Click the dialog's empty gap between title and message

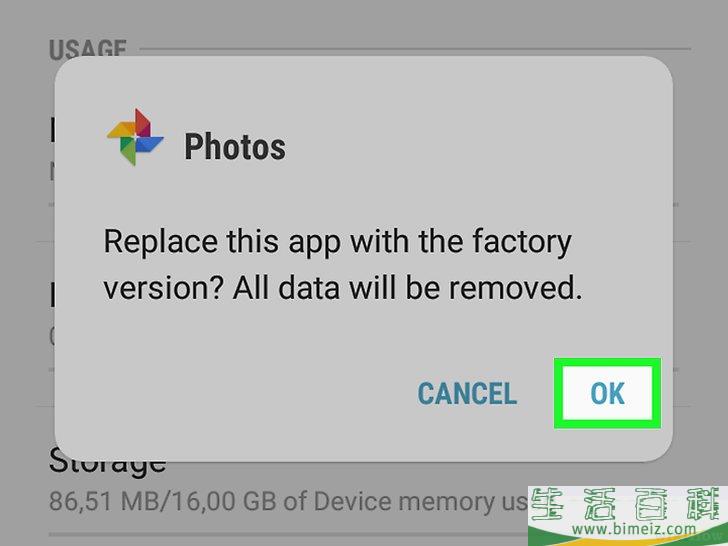tap(363, 197)
